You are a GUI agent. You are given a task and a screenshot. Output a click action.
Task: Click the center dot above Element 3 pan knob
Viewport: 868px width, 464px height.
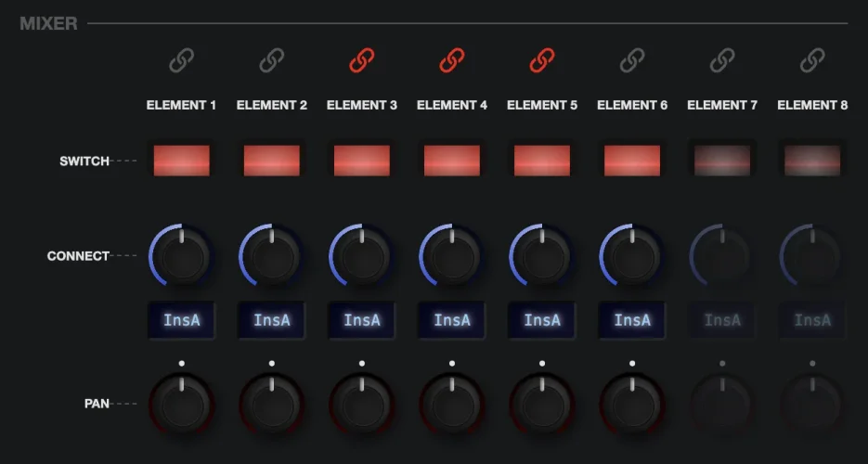[x=361, y=363]
